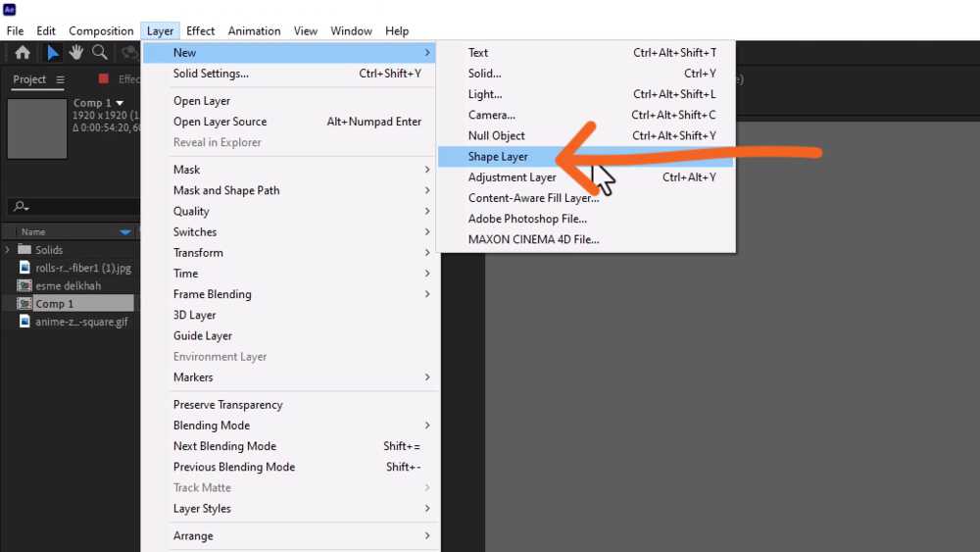Viewport: 980px width, 552px height.
Task: Open the Window menu
Action: [x=351, y=30]
